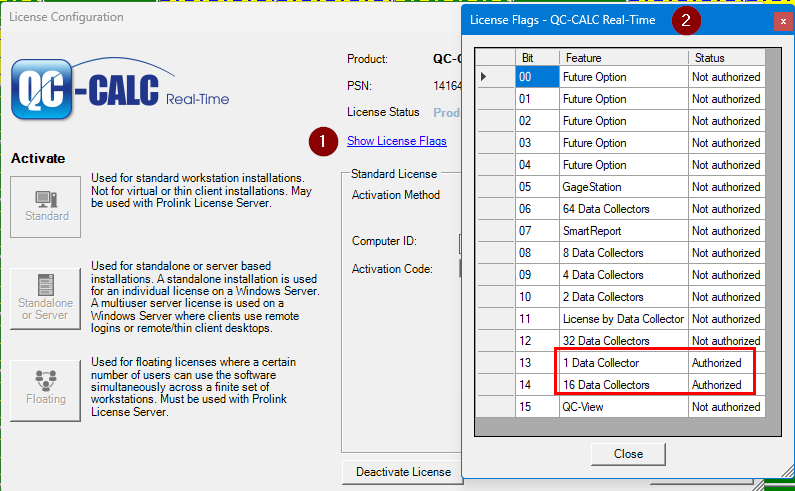
Task: Click the Activate heading
Action: coord(38,158)
